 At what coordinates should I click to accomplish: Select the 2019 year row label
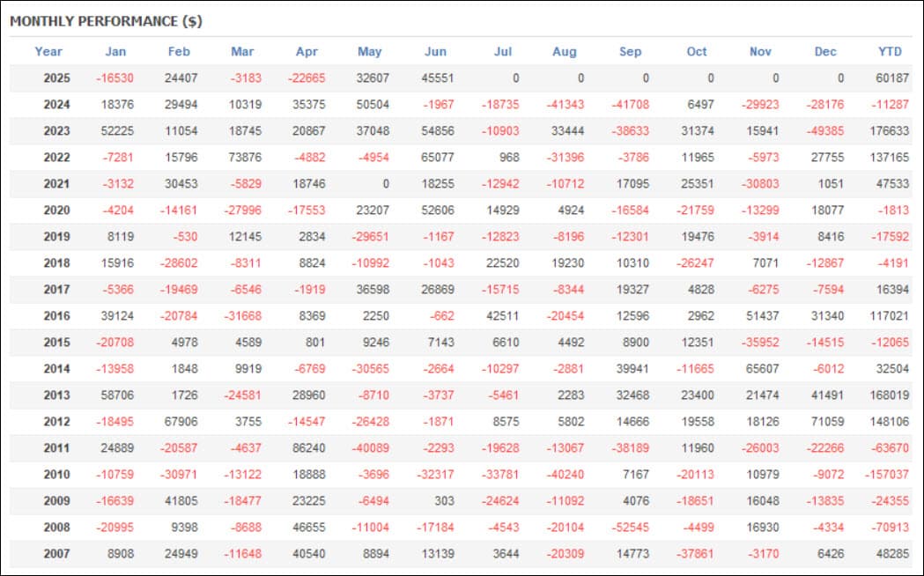pos(56,237)
